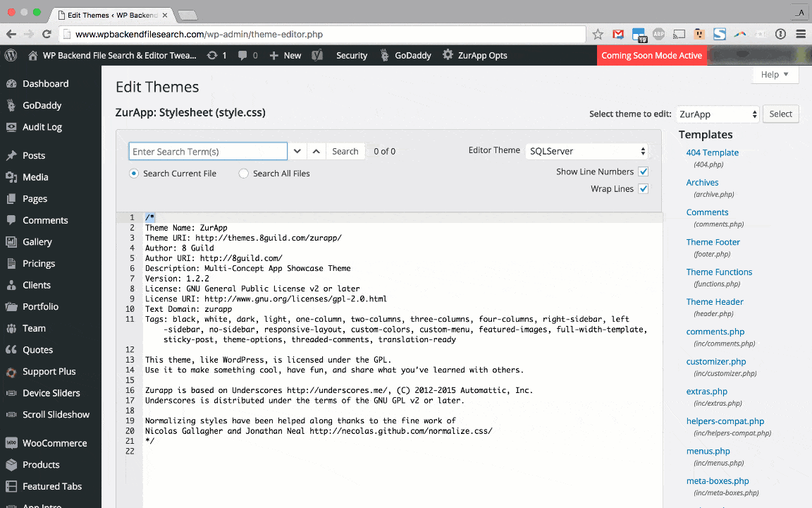Open Clients menu item

point(36,285)
